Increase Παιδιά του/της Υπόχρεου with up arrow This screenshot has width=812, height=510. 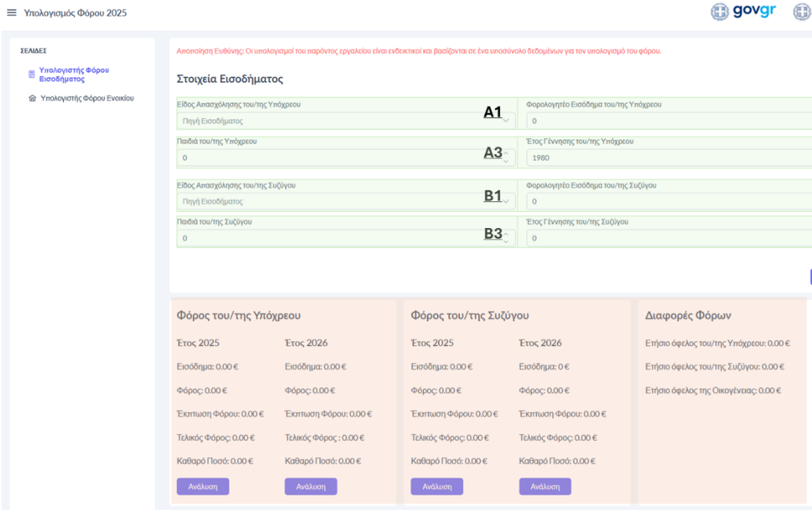click(506, 153)
